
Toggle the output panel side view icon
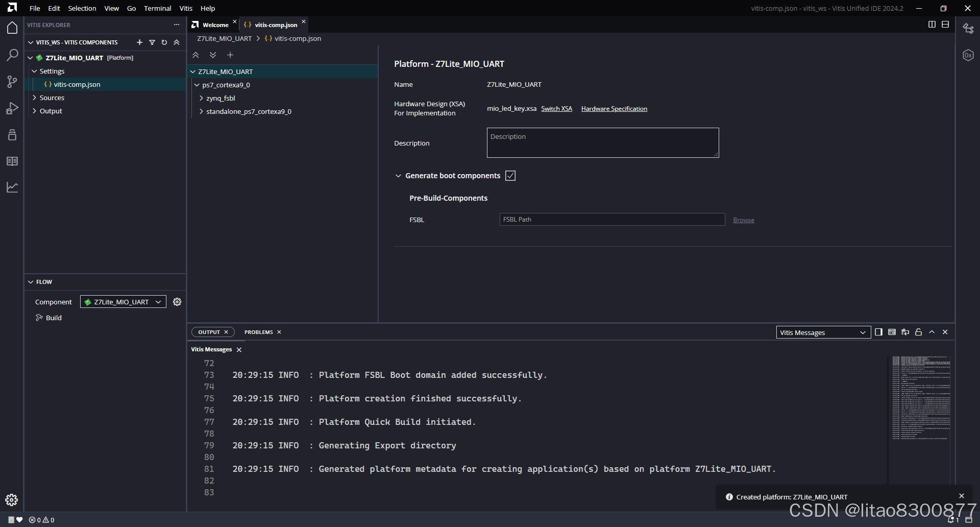pos(879,332)
